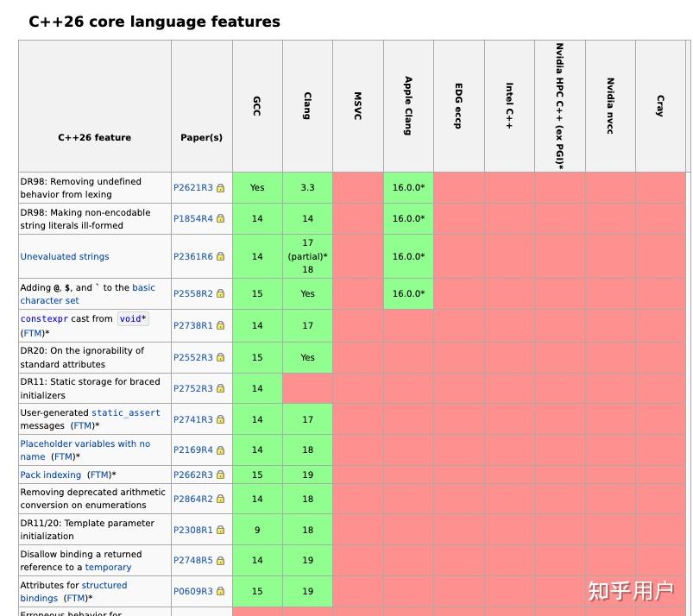Open Placeholder variables with no name link
The height and width of the screenshot is (616, 693).
[x=85, y=449]
